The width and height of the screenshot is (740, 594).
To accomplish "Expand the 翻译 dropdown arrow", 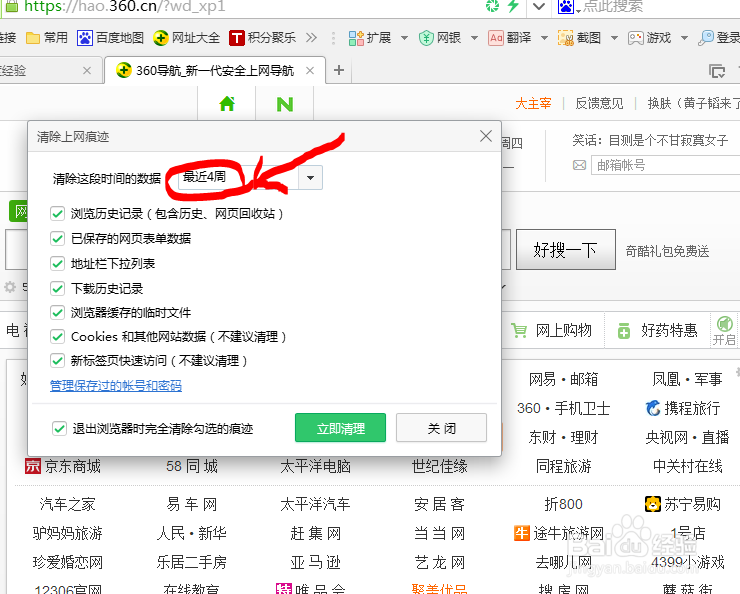I will (544, 38).
